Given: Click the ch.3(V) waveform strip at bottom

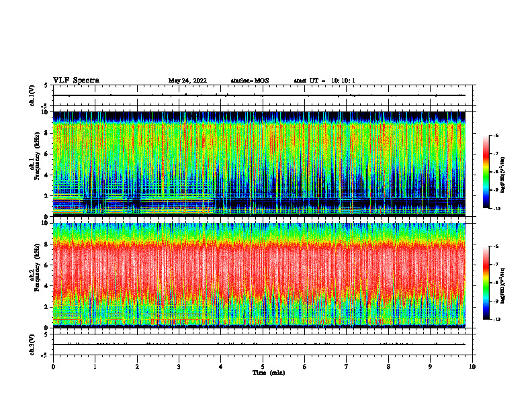Looking at the screenshot, I should (x=263, y=345).
